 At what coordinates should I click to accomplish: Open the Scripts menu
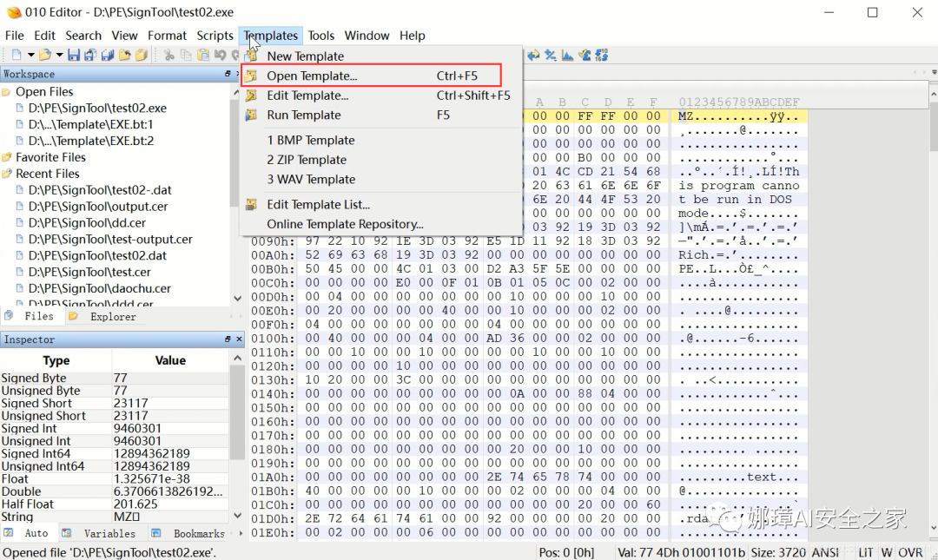click(215, 36)
